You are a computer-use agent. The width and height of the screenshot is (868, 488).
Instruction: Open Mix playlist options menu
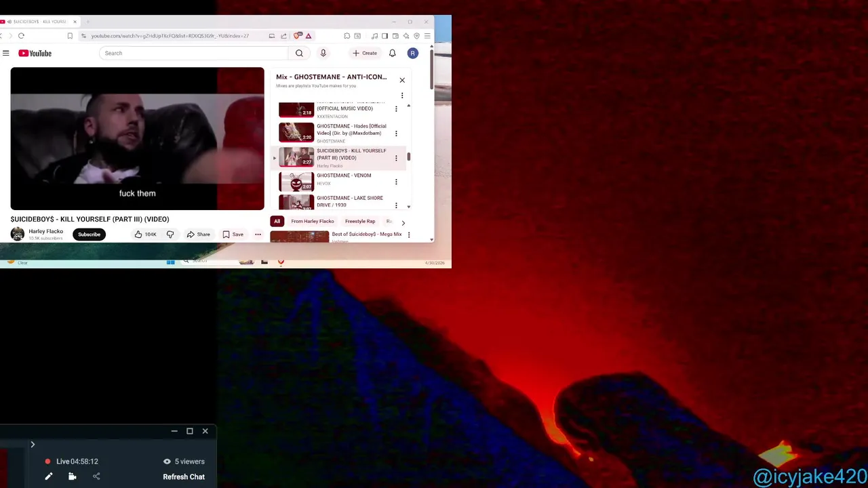click(x=402, y=96)
